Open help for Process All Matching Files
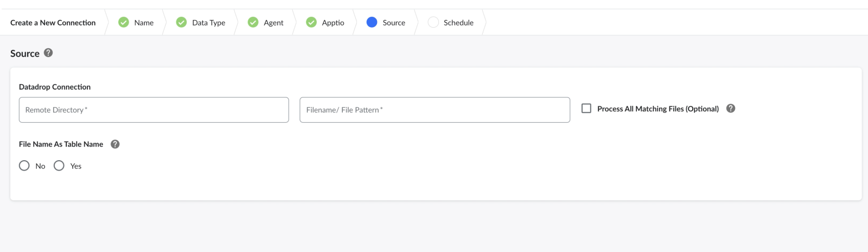This screenshot has width=868, height=252. pyautogui.click(x=731, y=109)
